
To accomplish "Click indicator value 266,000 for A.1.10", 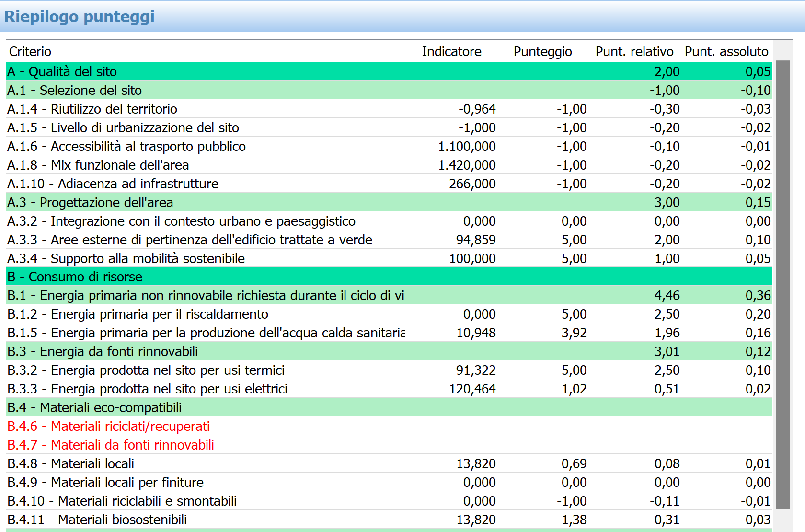I will [x=472, y=184].
